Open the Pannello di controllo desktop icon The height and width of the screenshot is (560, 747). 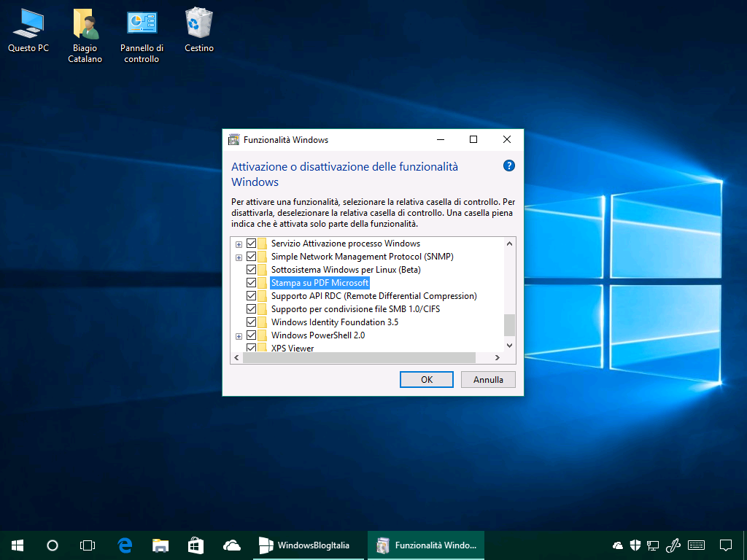(142, 35)
